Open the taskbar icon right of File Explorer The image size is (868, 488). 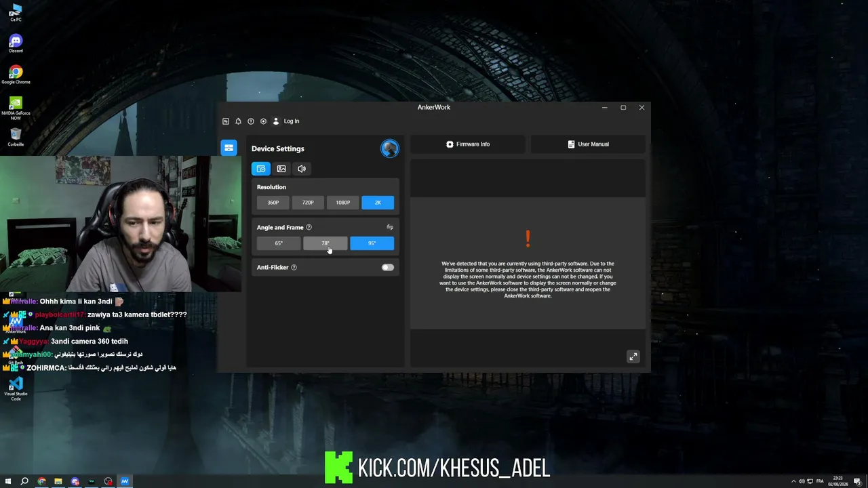pos(75,481)
